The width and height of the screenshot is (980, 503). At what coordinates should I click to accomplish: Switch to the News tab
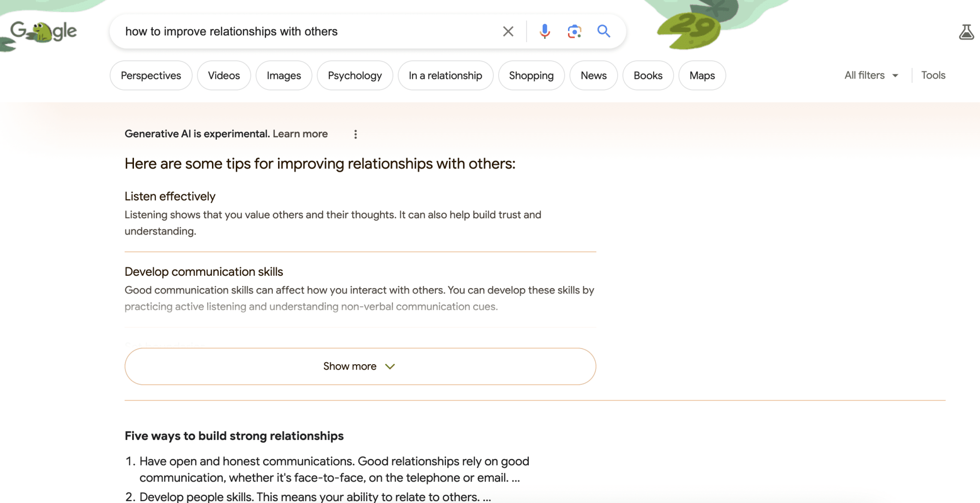tap(593, 75)
